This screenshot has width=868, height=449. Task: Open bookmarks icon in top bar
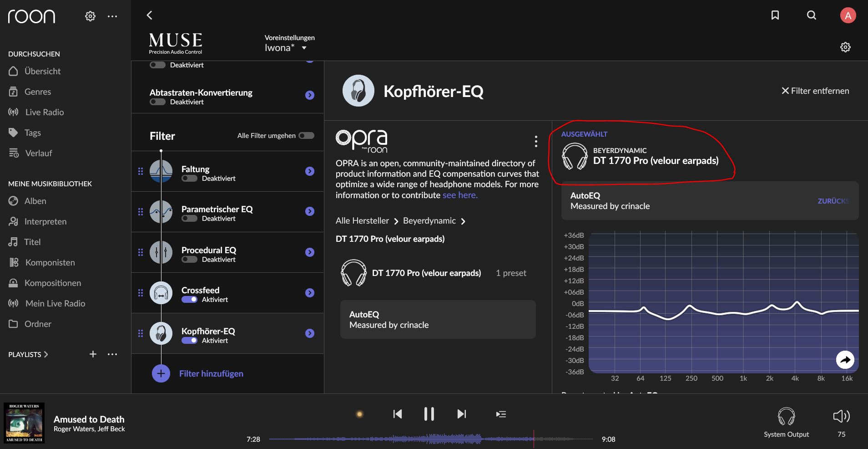tap(775, 15)
